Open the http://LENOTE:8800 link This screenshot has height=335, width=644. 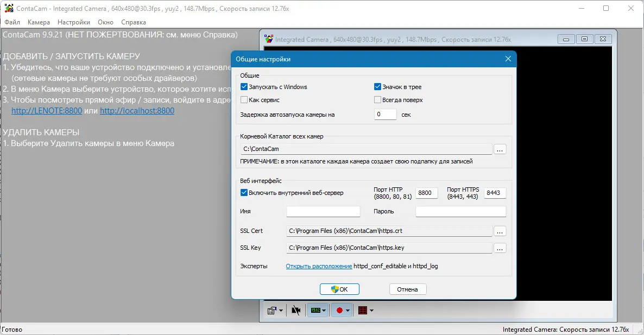click(x=47, y=111)
